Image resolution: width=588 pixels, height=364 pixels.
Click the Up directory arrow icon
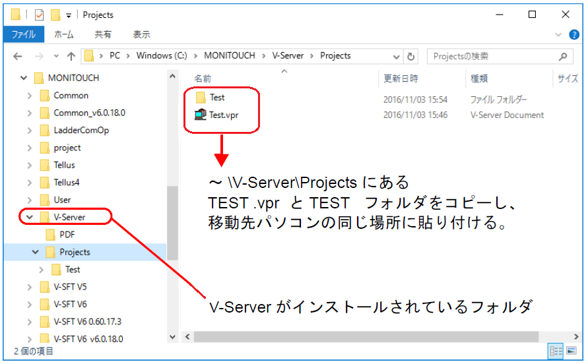[71, 56]
